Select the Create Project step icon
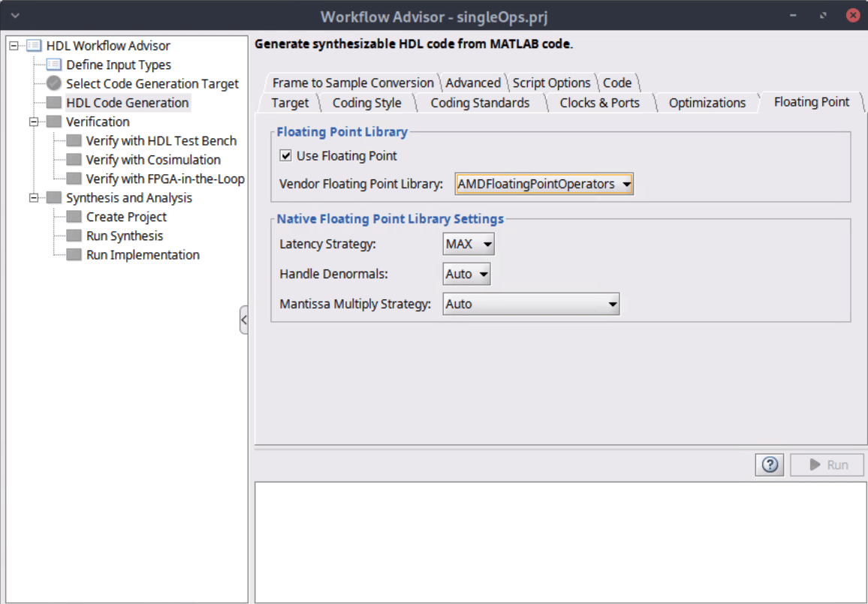 pyautogui.click(x=75, y=217)
